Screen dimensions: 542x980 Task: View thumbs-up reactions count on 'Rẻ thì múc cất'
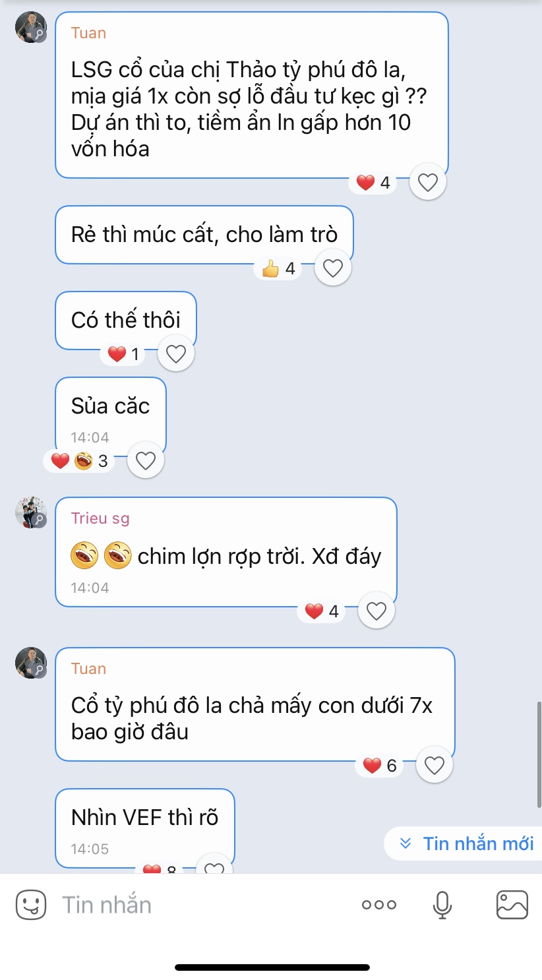point(278,268)
